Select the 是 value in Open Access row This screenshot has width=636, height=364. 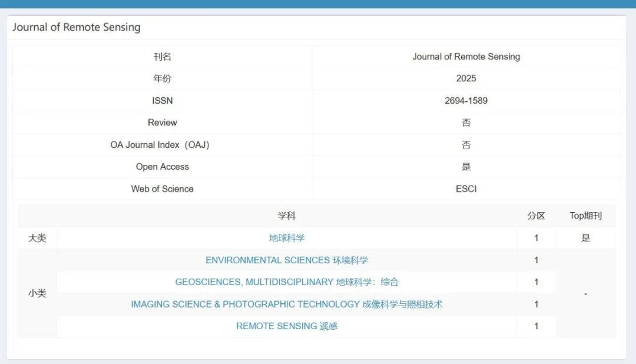[466, 167]
